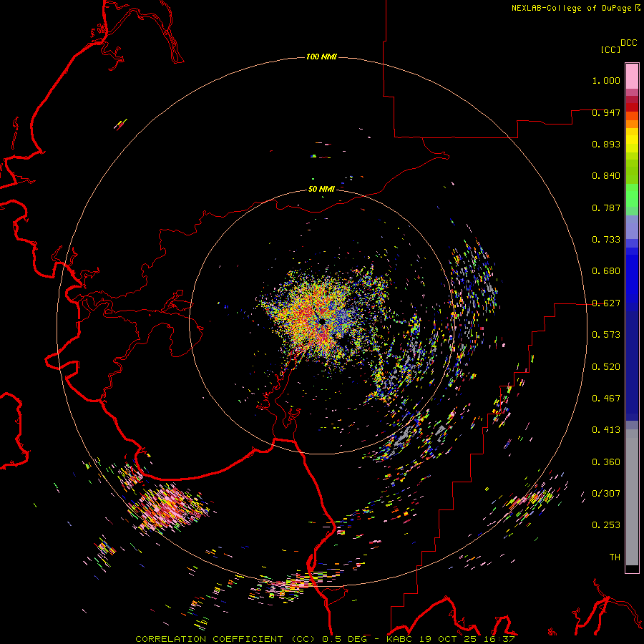
Task: Click the Correlation Coefficient product caption
Action: [325, 639]
